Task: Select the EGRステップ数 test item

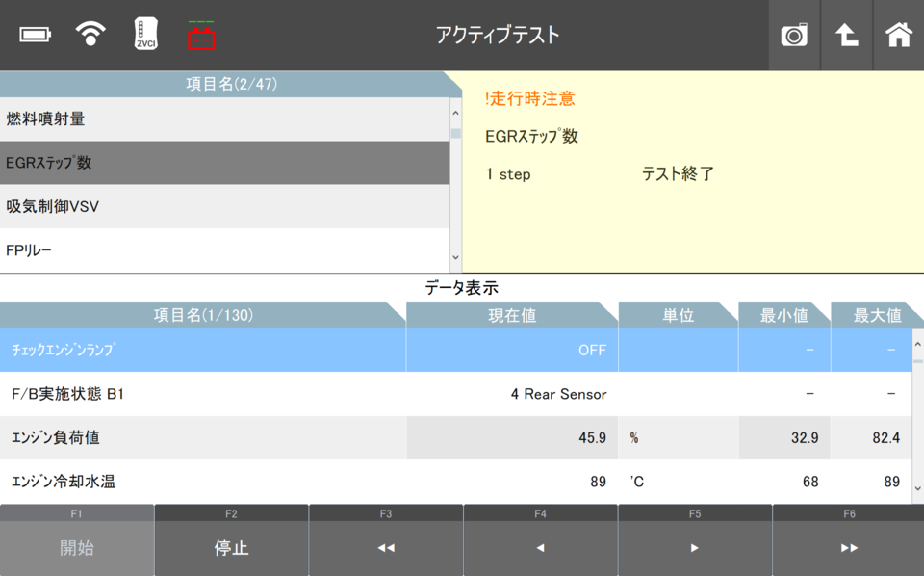Action: click(224, 163)
